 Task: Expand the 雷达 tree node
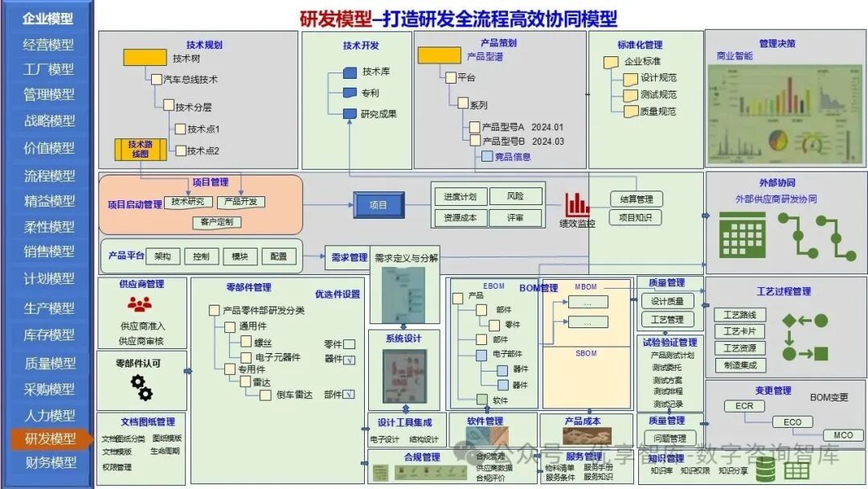point(245,381)
